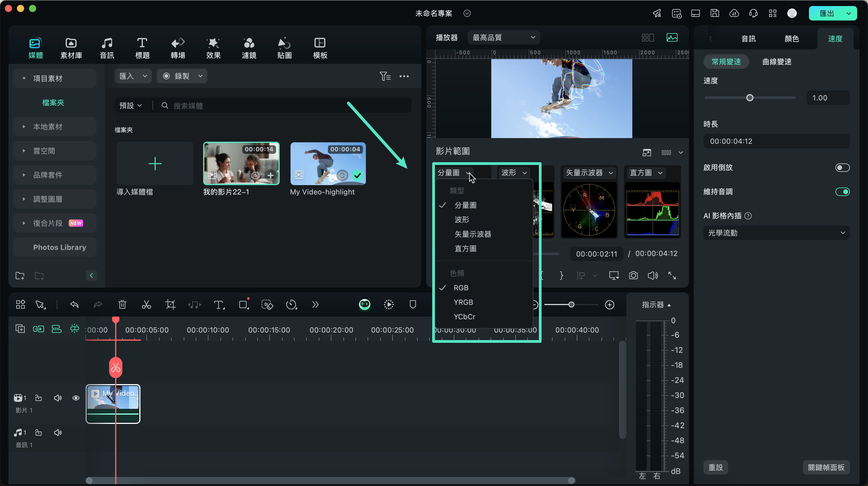Expand the 雲空間 tree item

point(55,151)
